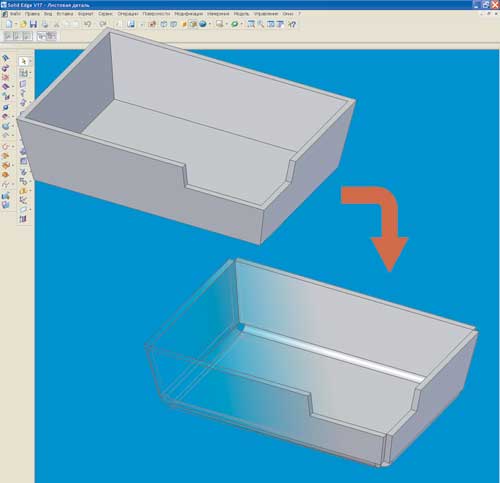
Task: Open the Управление menu
Action: (266, 14)
